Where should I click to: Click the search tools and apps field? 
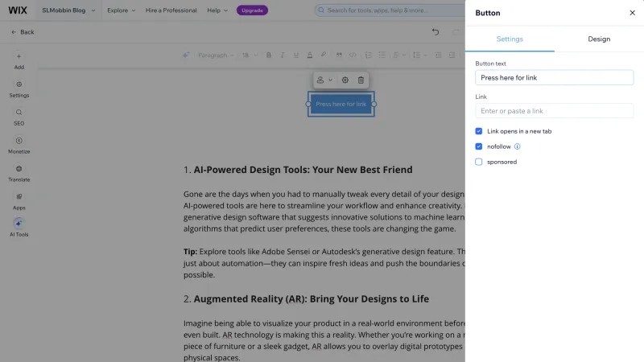tap(390, 10)
